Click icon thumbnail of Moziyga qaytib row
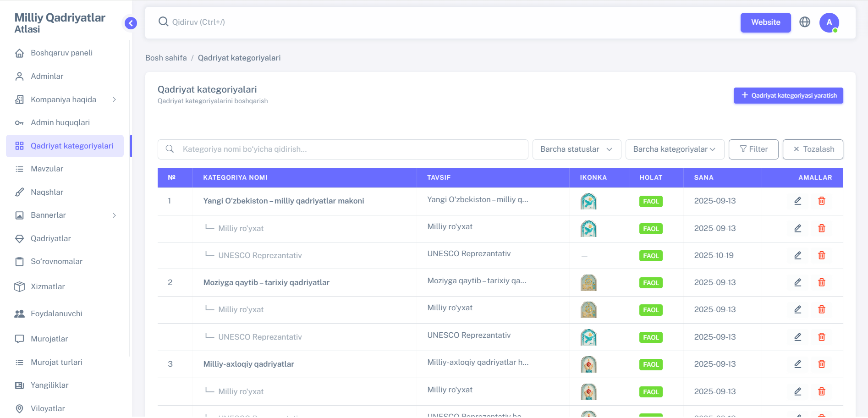The image size is (868, 418). point(588,283)
